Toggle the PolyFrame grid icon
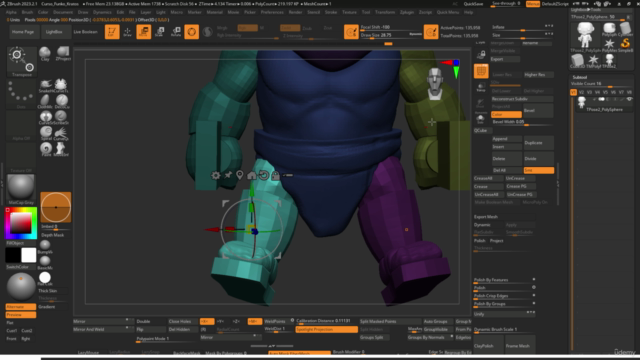This screenshot has width=640, height=360. click(481, 71)
